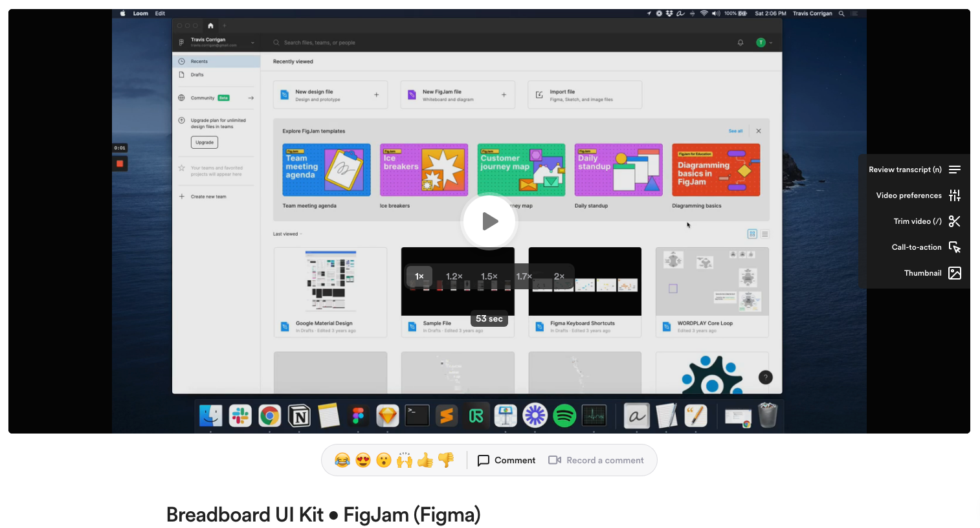This screenshot has width=980, height=528.
Task: Click the Figma help question mark button
Action: (765, 377)
